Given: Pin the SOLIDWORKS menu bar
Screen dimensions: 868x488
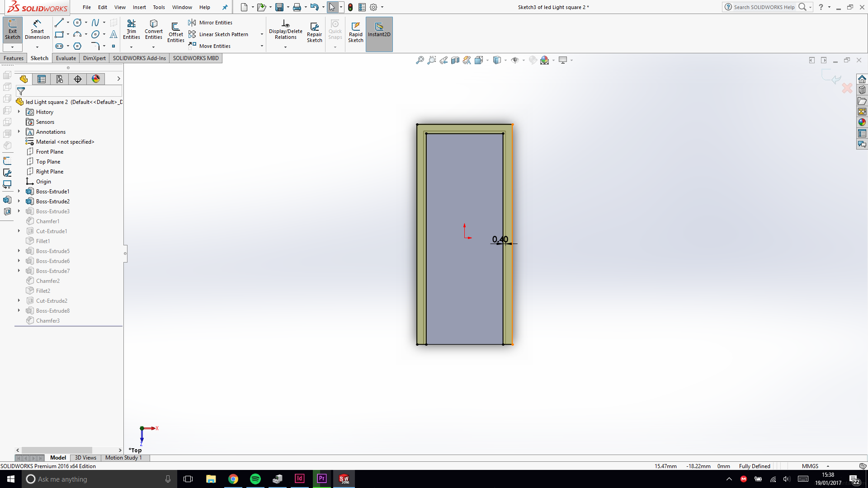Looking at the screenshot, I should pyautogui.click(x=225, y=7).
